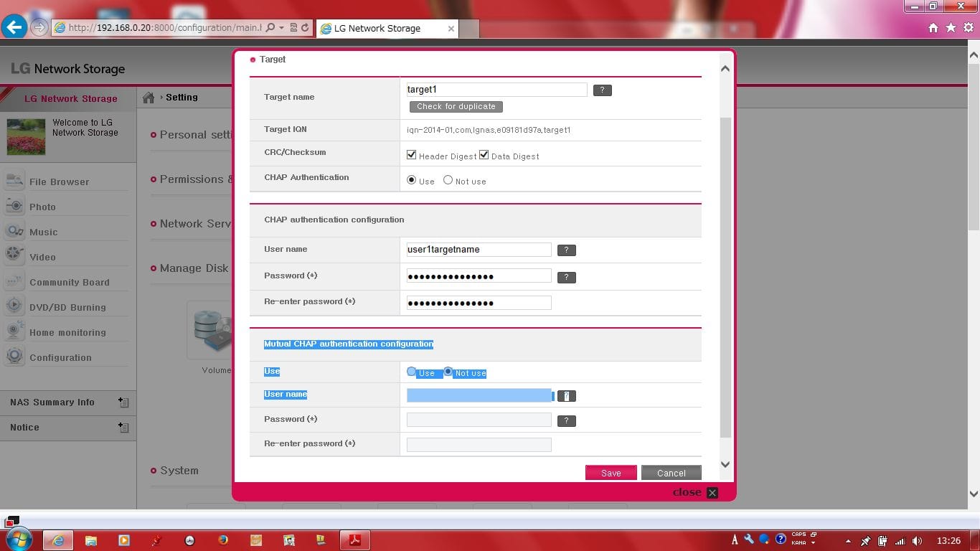Image resolution: width=980 pixels, height=551 pixels.
Task: Open help for CHAP User name
Action: pyautogui.click(x=567, y=250)
